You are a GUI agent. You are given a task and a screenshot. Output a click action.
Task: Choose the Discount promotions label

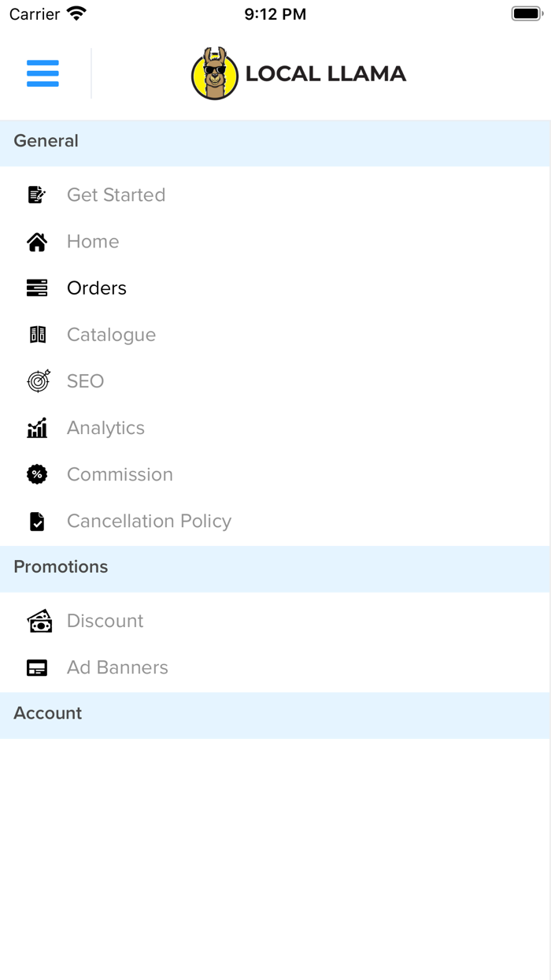point(105,621)
